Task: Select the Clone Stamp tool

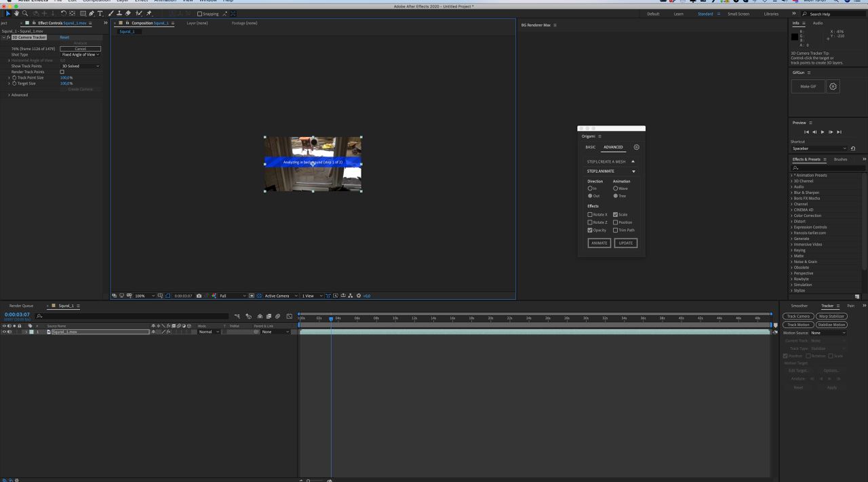Action: [x=120, y=14]
